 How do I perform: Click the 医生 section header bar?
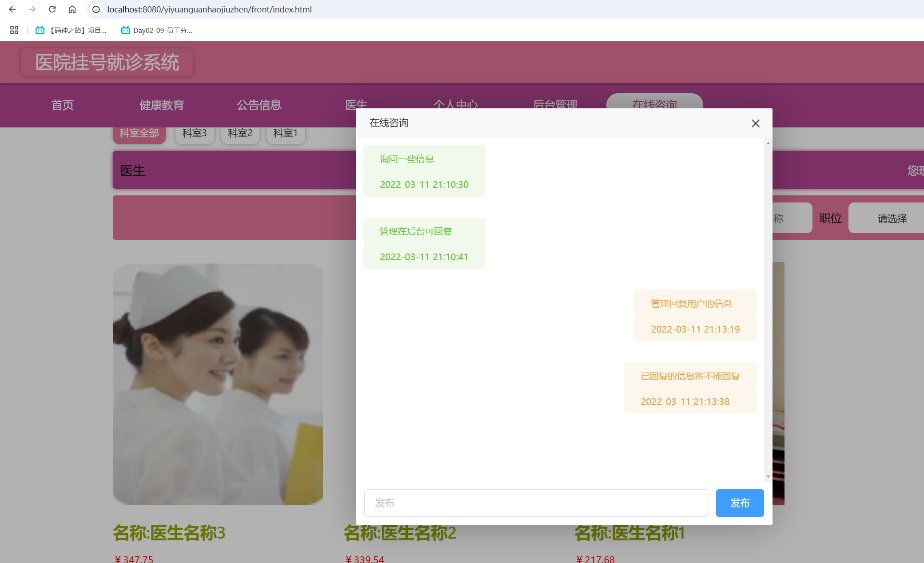pos(234,170)
